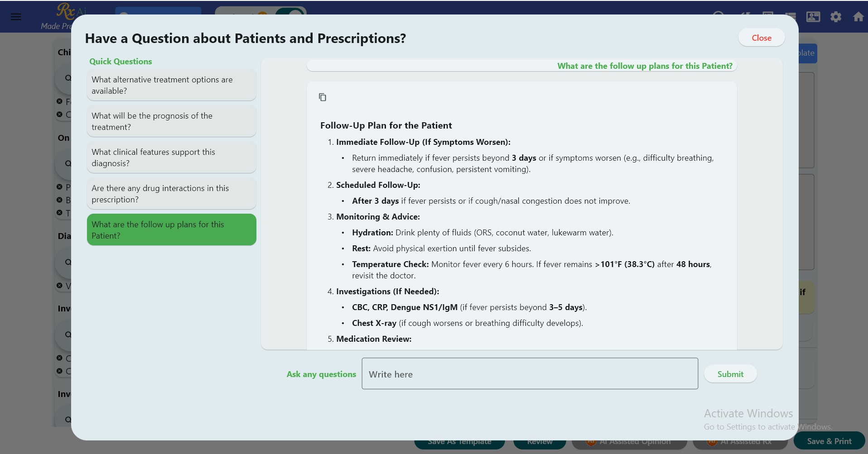Submit the typed question

(x=730, y=374)
